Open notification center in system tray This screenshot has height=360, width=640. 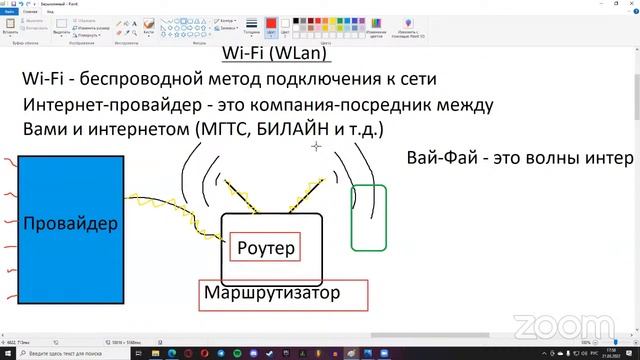(x=630, y=353)
